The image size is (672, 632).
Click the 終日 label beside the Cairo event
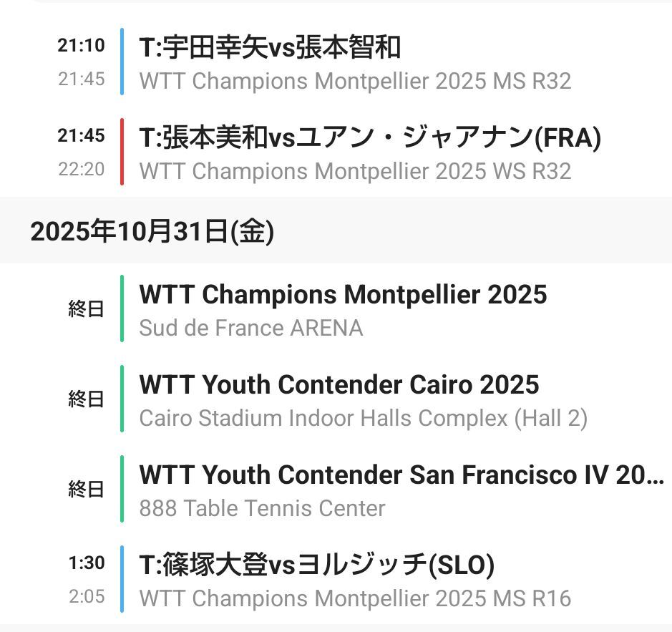click(x=86, y=399)
